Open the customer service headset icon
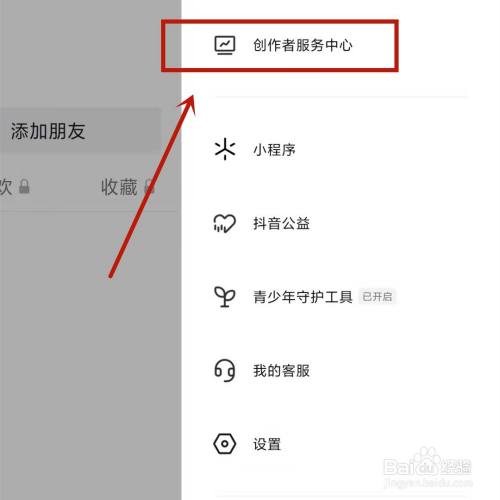This screenshot has width=500, height=500. point(225,370)
